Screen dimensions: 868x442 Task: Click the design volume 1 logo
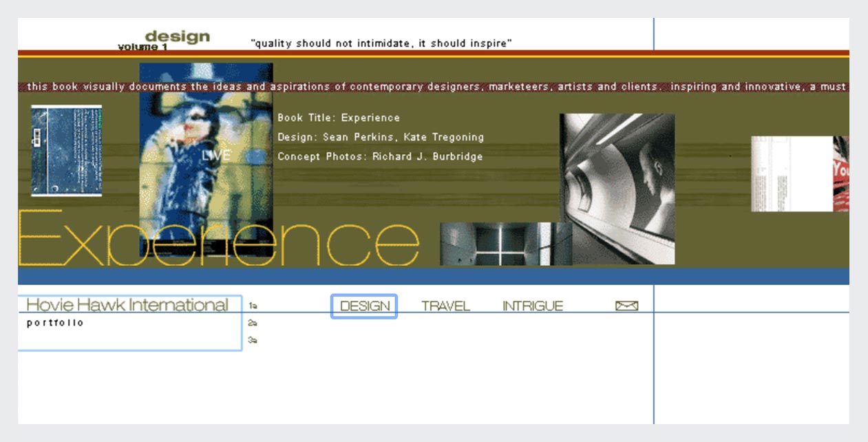[165, 41]
